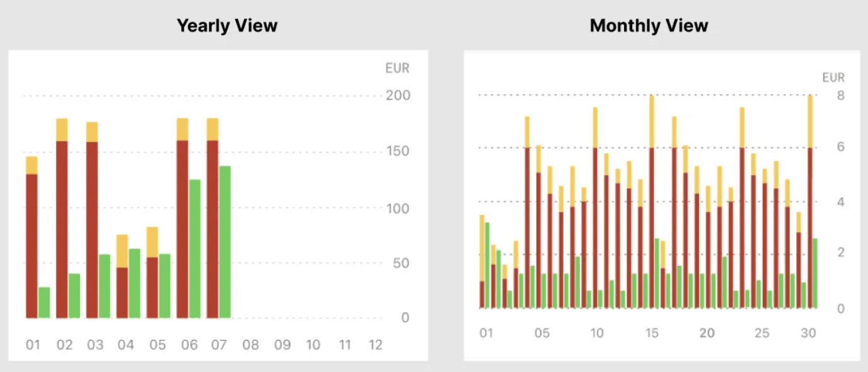Click day label "01" in Monthly View
The image size is (868, 372).
[x=486, y=333]
